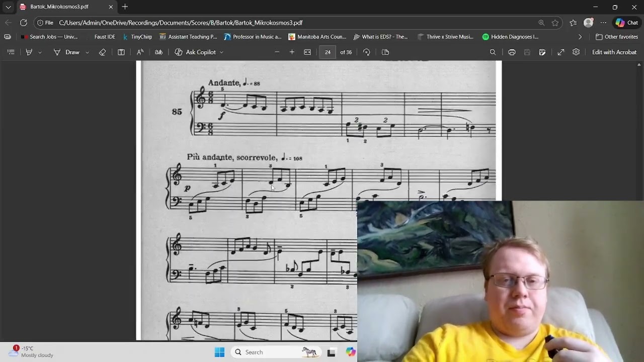The width and height of the screenshot is (644, 362).
Task: Print the PDF document
Action: tap(512, 52)
